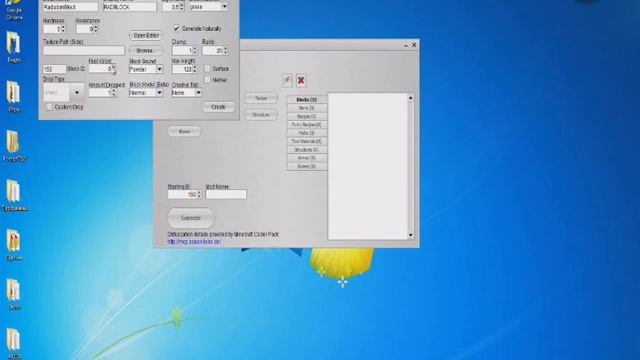Switch to the Recipes tab
The image size is (640, 360).
(307, 116)
